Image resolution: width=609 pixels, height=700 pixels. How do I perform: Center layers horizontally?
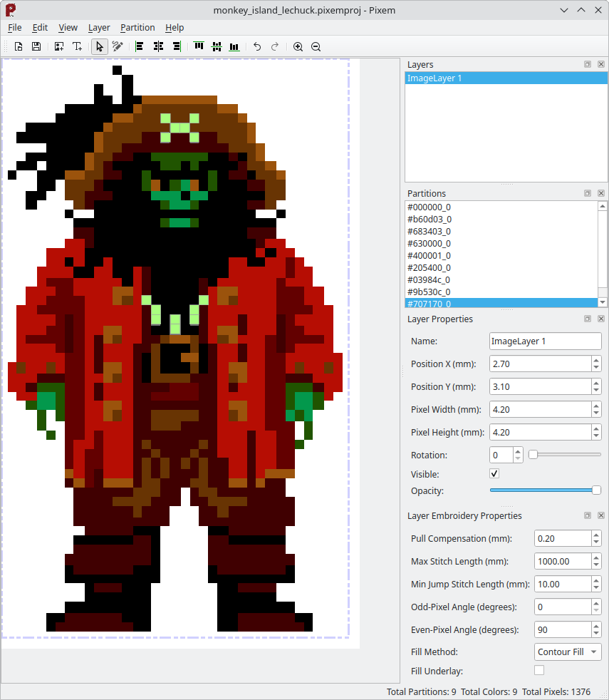tap(158, 46)
